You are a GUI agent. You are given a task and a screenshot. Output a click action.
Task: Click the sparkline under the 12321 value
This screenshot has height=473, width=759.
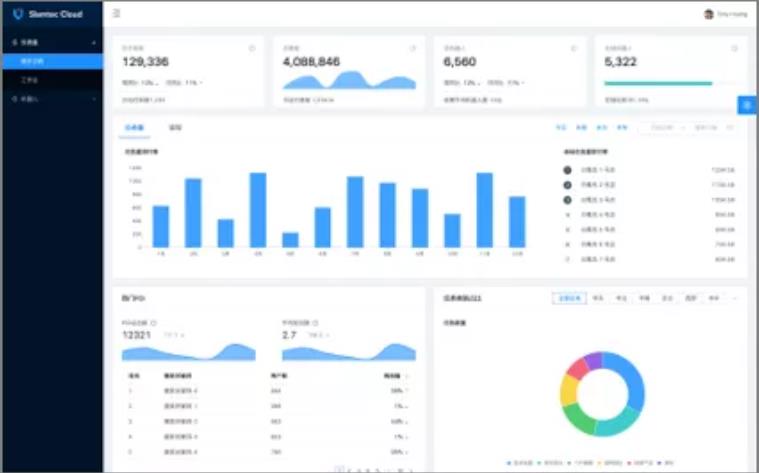pyautogui.click(x=188, y=352)
